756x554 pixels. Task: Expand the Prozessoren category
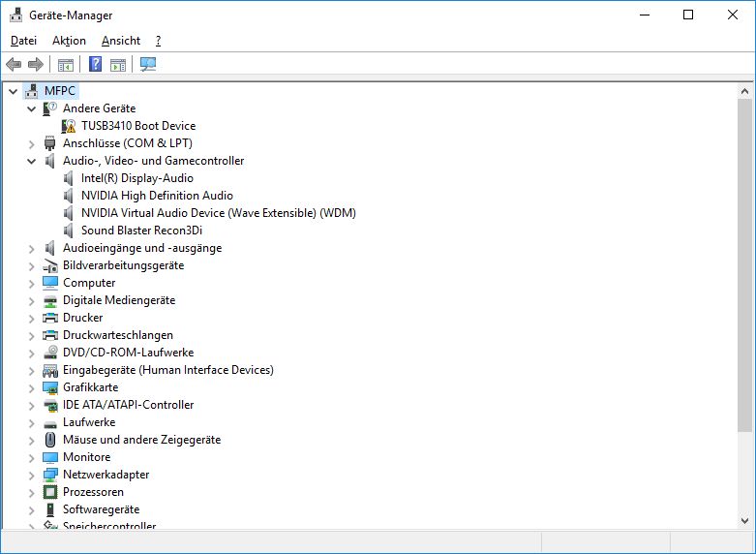(31, 492)
